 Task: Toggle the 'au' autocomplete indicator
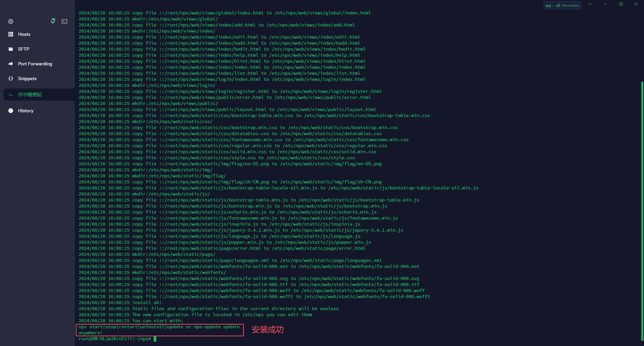tap(548, 5)
